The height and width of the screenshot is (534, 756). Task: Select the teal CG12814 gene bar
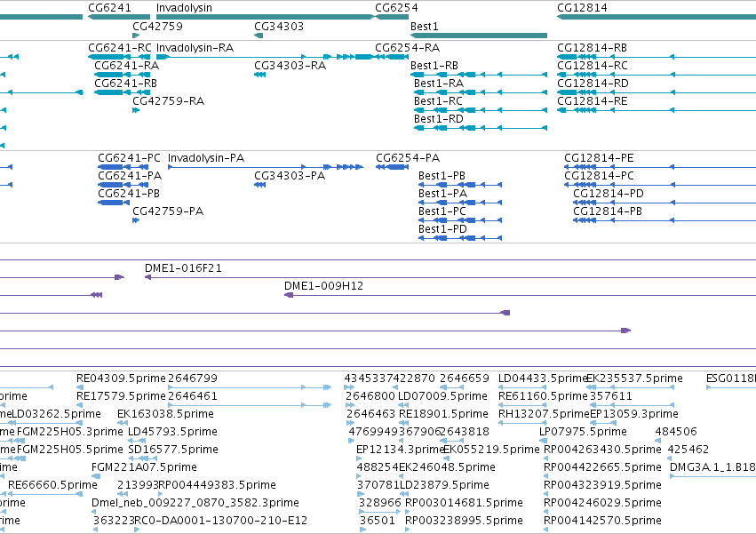[x=657, y=17]
